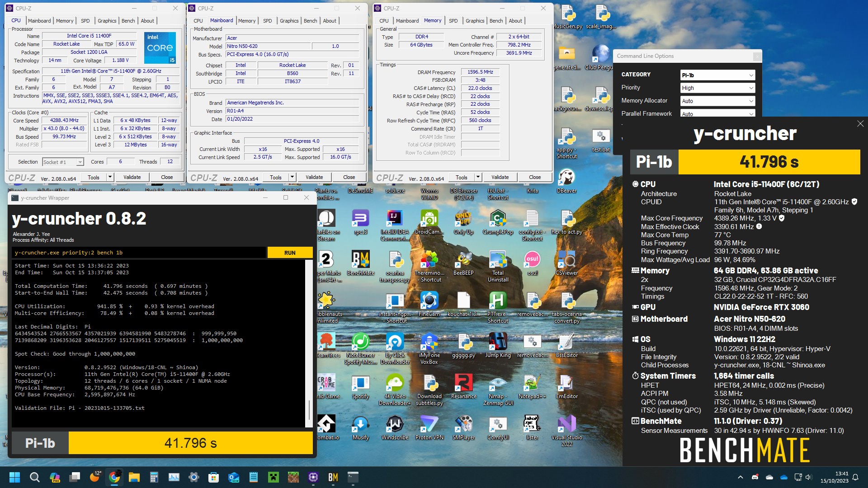Open the Jump King desktop icon
Image resolution: width=868 pixels, height=488 pixels.
[x=498, y=345]
